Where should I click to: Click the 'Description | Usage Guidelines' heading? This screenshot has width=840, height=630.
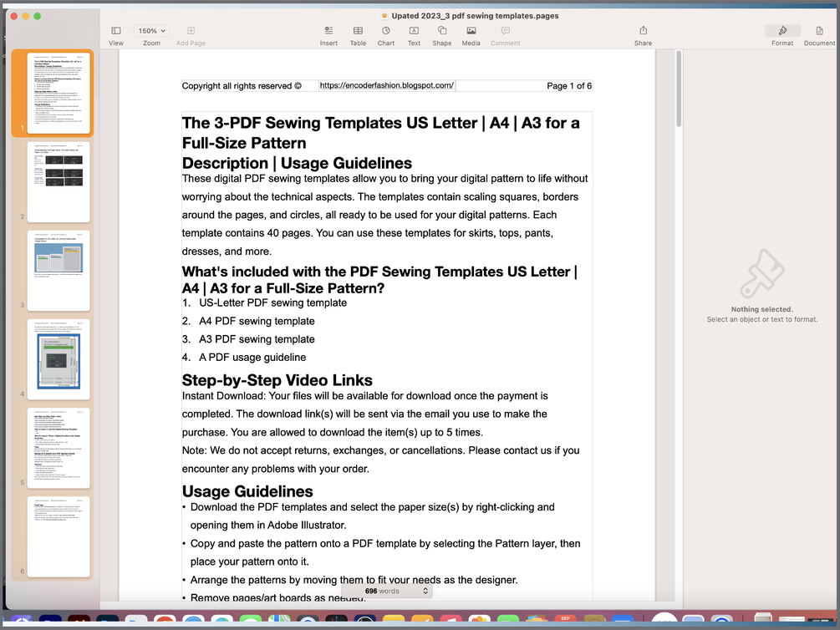click(x=297, y=163)
